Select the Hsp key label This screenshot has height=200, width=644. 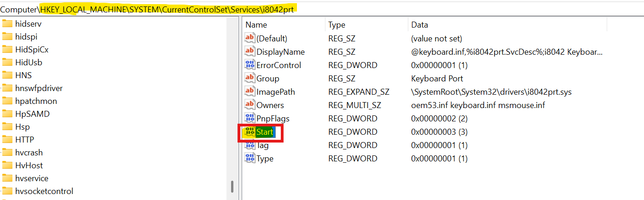pos(22,127)
